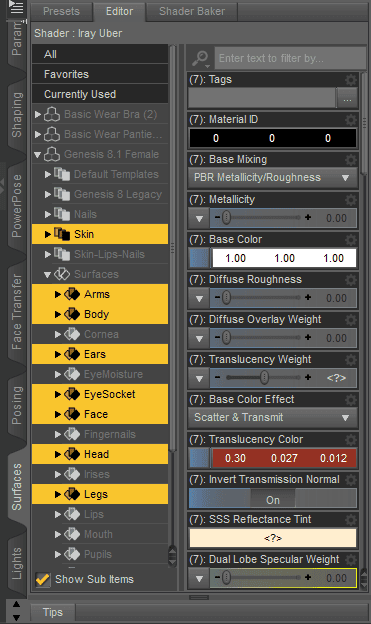Screen dimensions: 371x624
Task: Click the Base Color image map button
Action: (199, 258)
